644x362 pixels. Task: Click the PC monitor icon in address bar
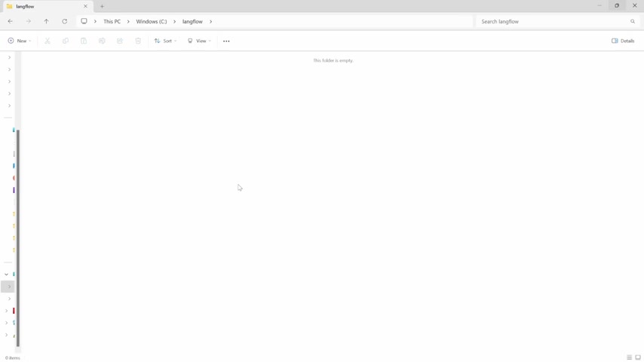[84, 21]
